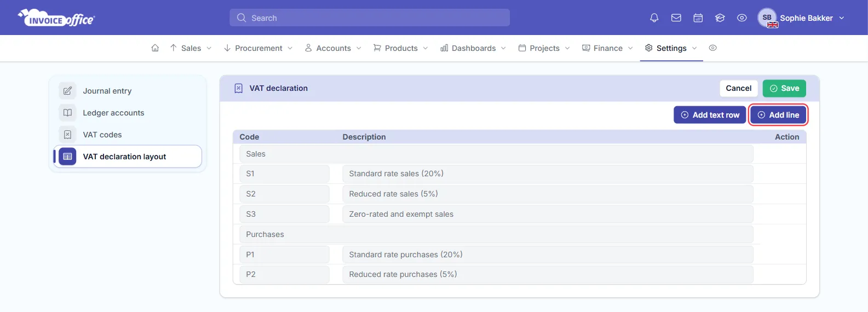Expand the Projects menu
Viewport: 868px width, 312px height.
[x=544, y=48]
